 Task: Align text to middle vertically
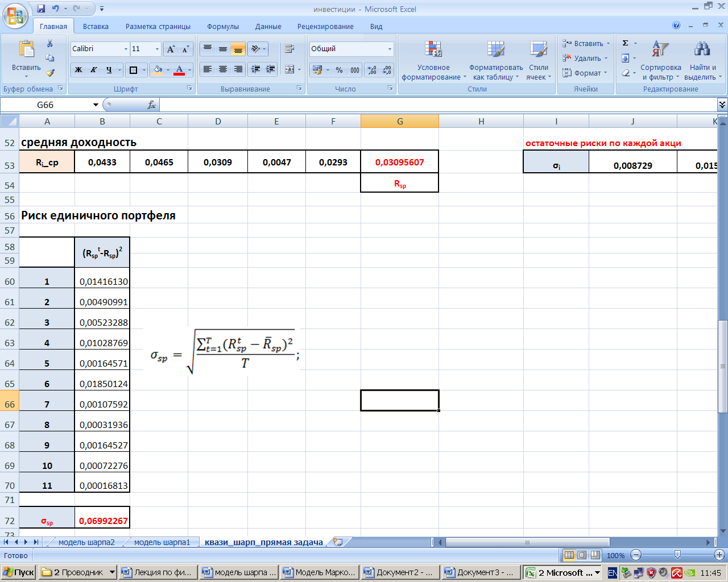click(x=223, y=49)
